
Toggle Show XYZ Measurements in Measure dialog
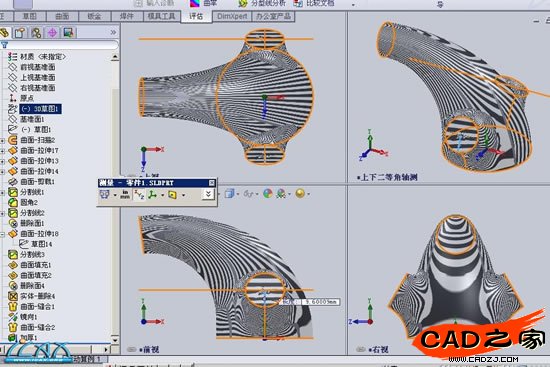pos(139,194)
